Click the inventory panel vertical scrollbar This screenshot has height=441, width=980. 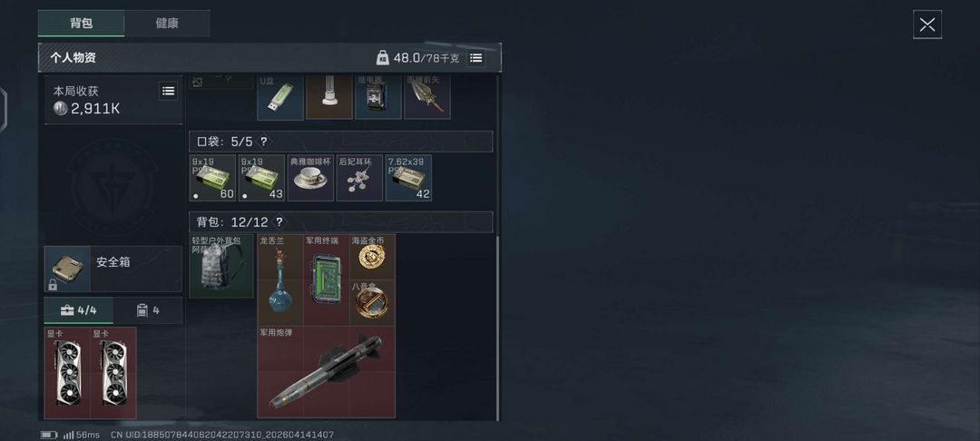click(x=497, y=328)
